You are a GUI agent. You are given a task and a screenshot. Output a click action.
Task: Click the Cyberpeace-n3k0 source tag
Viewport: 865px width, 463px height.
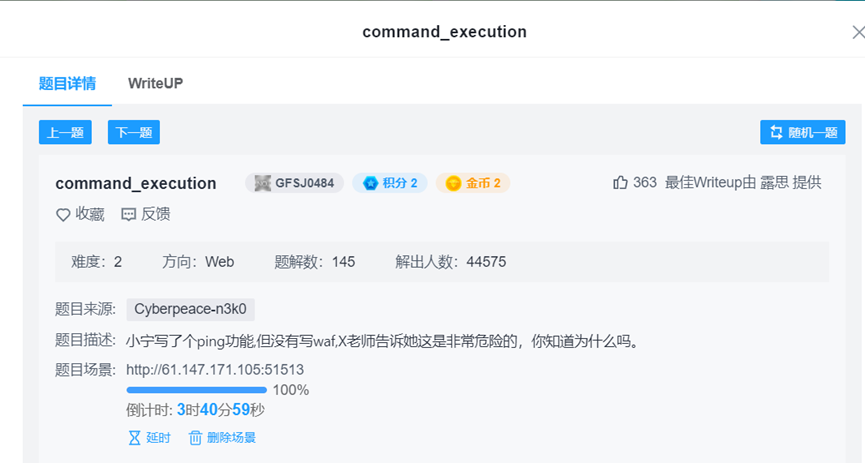[x=190, y=310]
